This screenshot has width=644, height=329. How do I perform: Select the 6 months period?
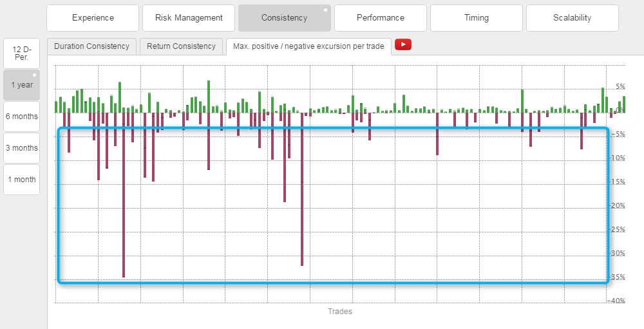[x=21, y=117]
